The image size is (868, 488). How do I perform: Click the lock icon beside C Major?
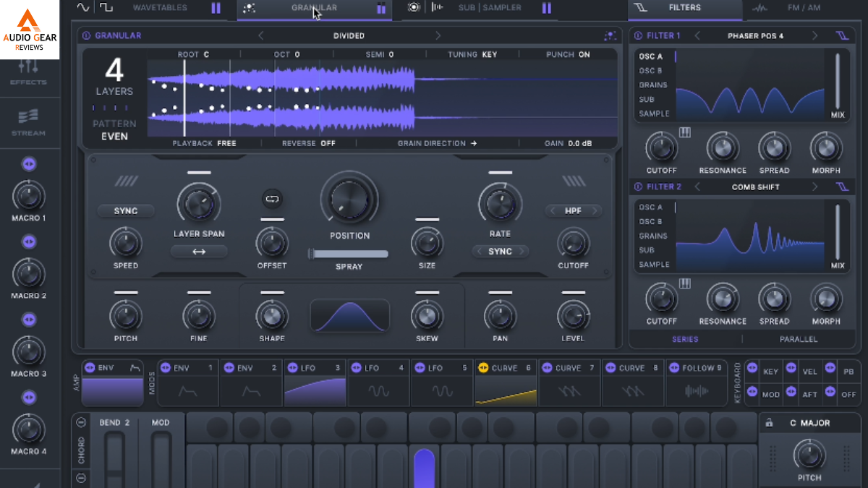coord(769,423)
